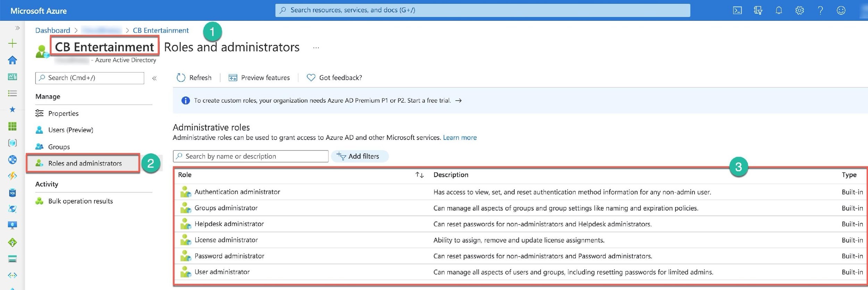Screen dimensions: 868x290
Task: Open Preview features
Action: coord(259,78)
